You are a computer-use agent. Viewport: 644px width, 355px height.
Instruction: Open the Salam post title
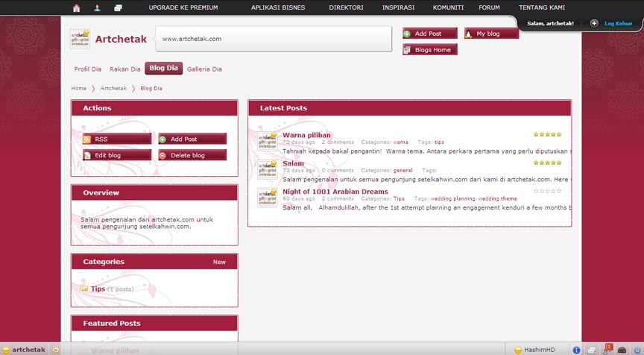point(293,163)
